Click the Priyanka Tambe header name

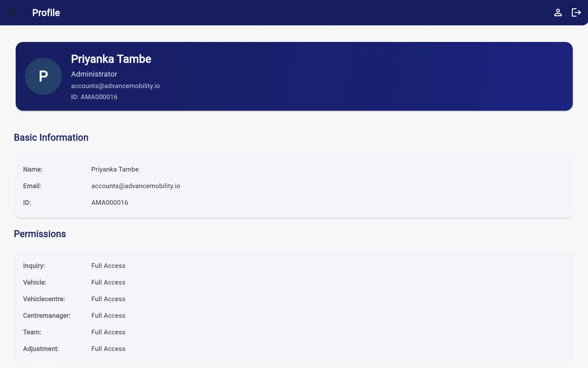[111, 59]
